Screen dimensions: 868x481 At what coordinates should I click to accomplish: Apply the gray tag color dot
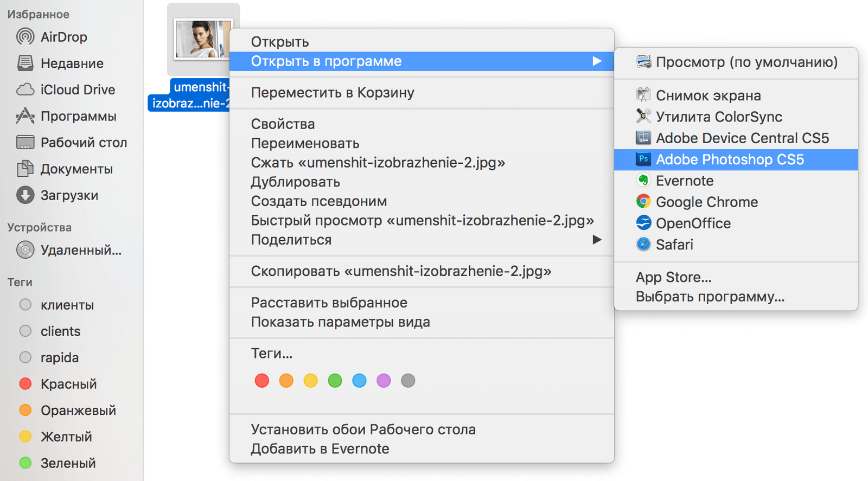click(x=408, y=381)
